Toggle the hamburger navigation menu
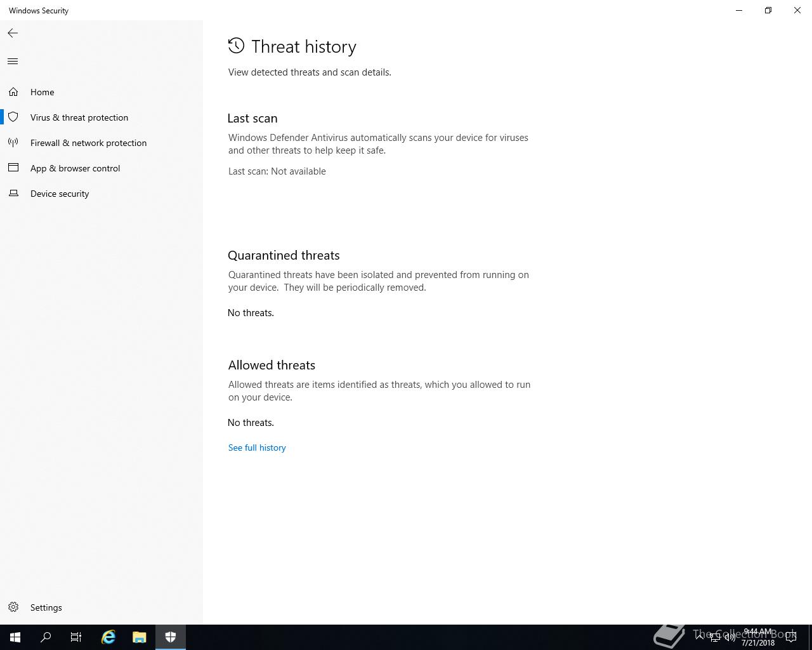The height and width of the screenshot is (650, 812). 13,62
